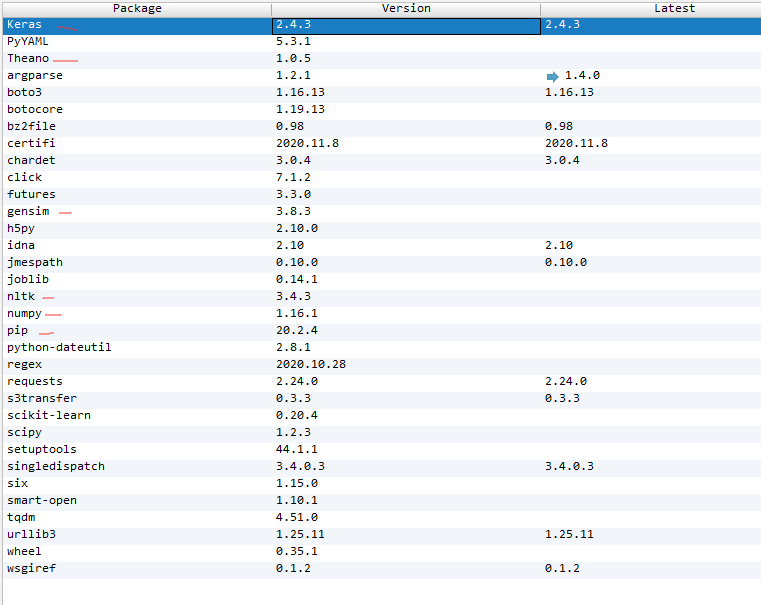761x605 pixels.
Task: Select the smart-open package row
Action: 381,502
